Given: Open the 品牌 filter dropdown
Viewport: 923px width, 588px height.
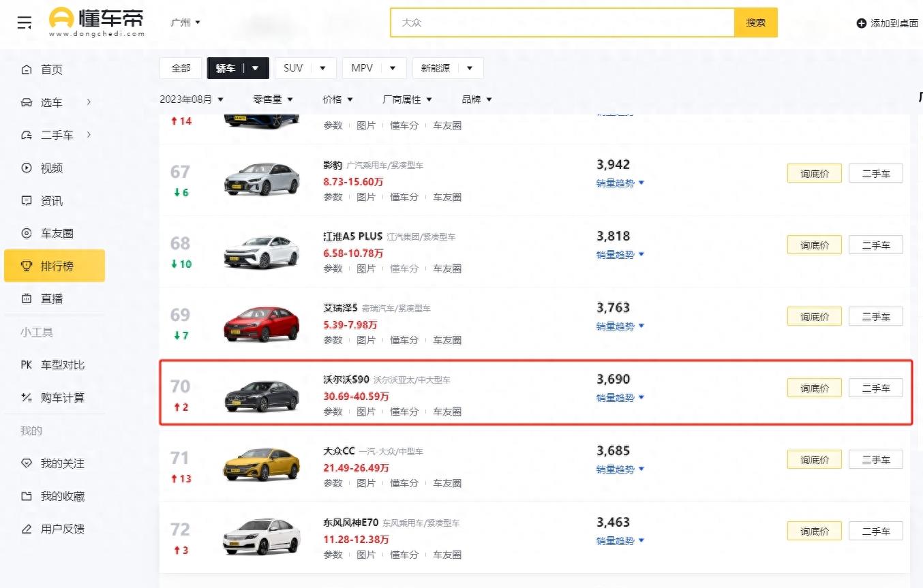Looking at the screenshot, I should click(x=476, y=99).
